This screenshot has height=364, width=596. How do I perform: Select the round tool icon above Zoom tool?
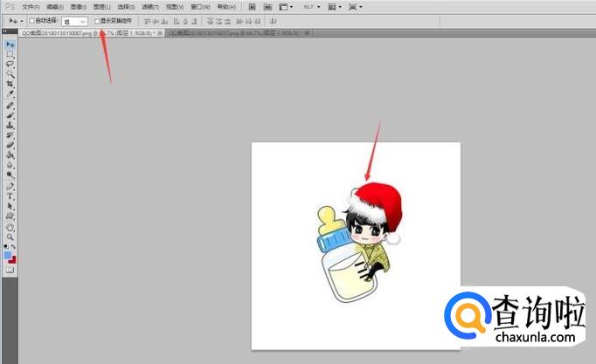[x=10, y=227]
